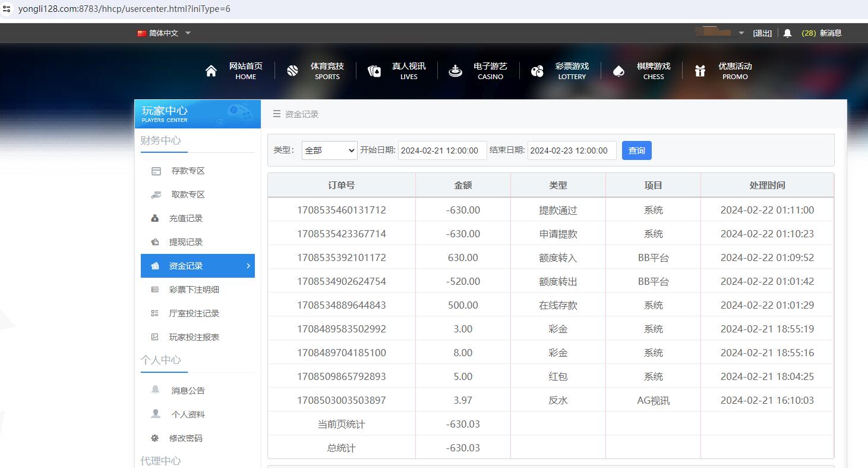Image resolution: width=868 pixels, height=468 pixels.
Task: Click the 红包 type cell
Action: tap(558, 376)
